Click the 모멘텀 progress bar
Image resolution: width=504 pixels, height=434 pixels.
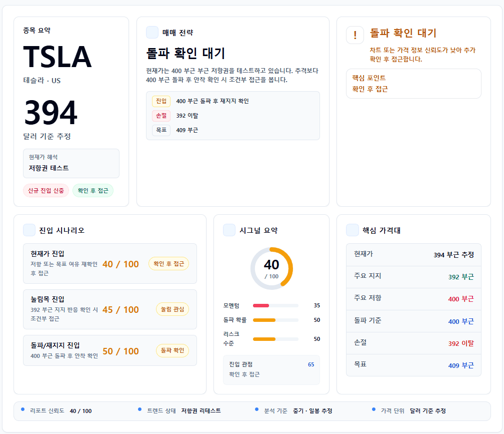click(x=275, y=306)
